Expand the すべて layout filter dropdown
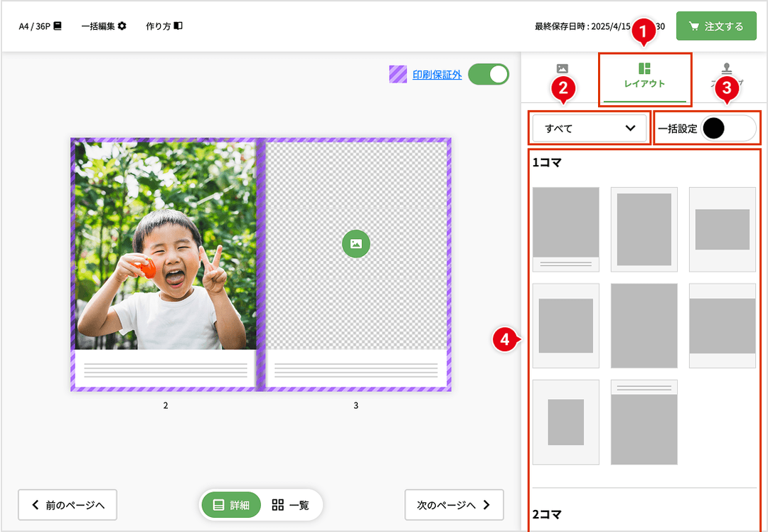The width and height of the screenshot is (768, 532). click(x=590, y=129)
